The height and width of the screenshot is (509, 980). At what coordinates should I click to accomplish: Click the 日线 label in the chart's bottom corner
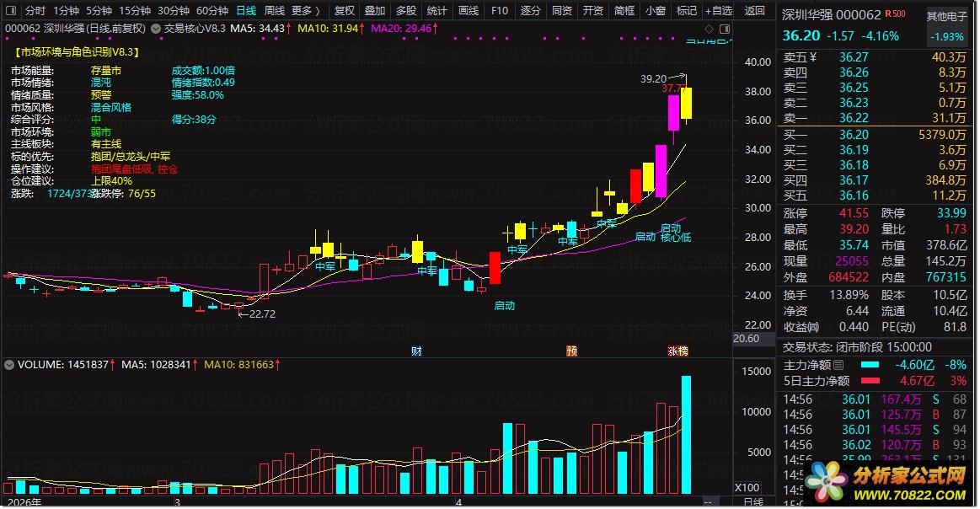[x=752, y=502]
